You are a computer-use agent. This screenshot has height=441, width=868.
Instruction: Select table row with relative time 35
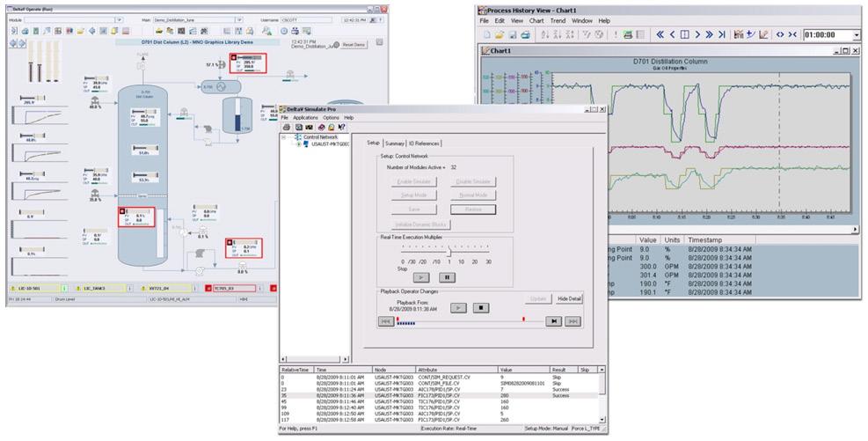click(440, 395)
